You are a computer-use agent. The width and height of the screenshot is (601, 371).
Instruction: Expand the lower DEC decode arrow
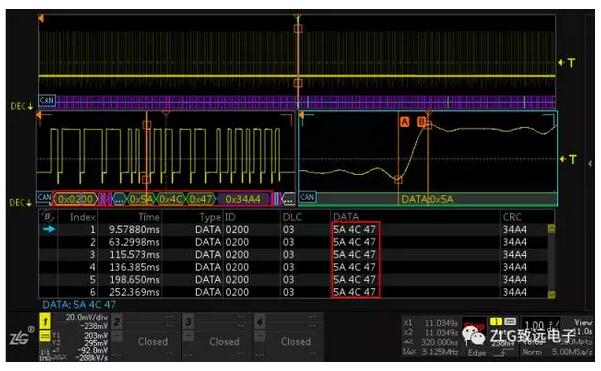point(21,203)
